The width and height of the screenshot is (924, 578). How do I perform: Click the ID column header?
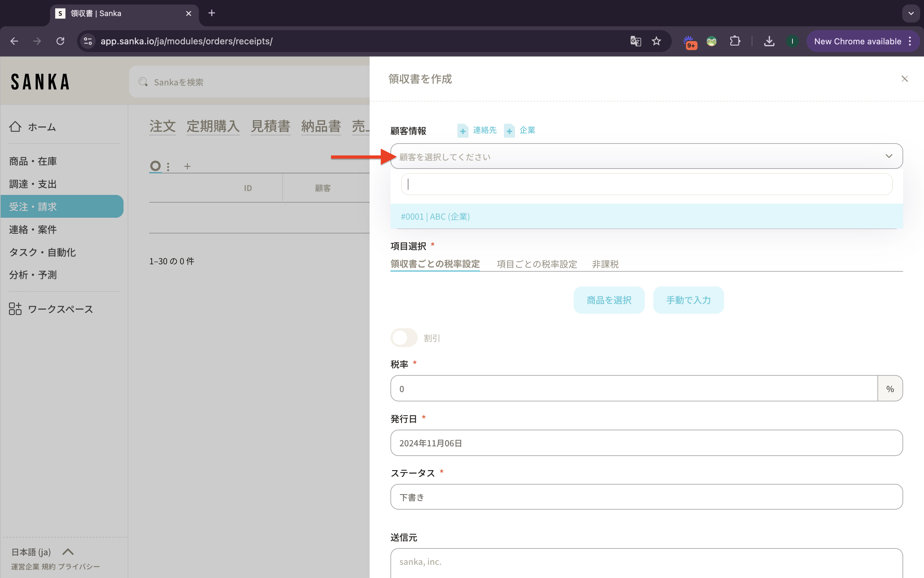point(248,188)
